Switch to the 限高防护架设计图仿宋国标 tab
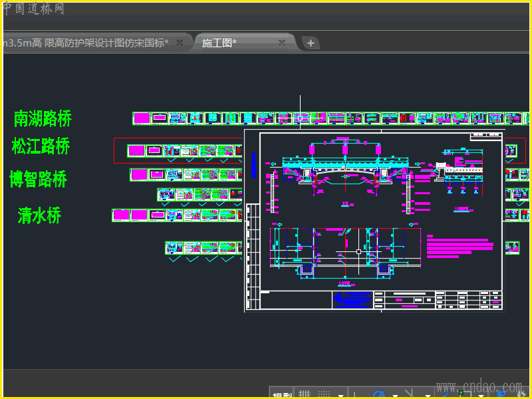 [x=86, y=43]
